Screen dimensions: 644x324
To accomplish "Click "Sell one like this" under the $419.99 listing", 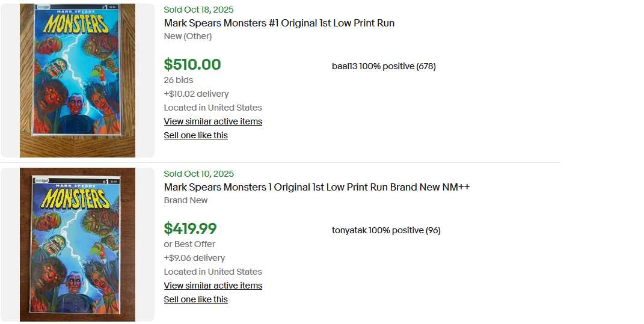I will 195,299.
